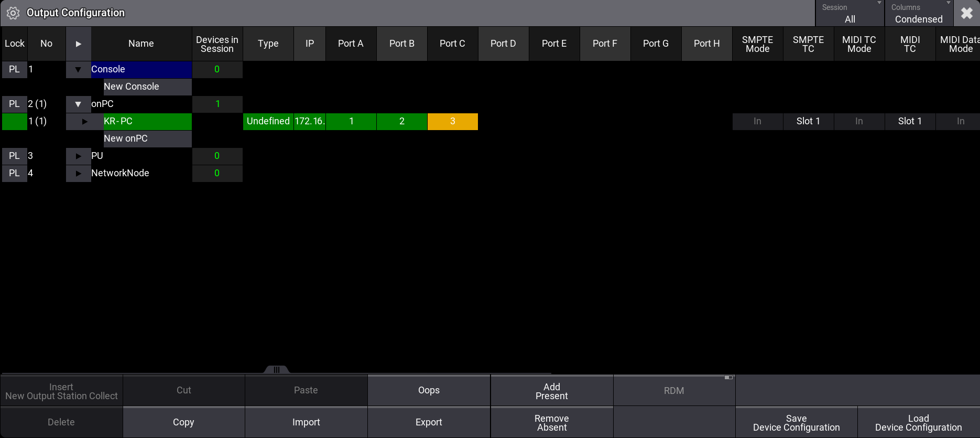Select the orange Port C cell
Image resolution: width=980 pixels, height=438 pixels.
(x=452, y=122)
